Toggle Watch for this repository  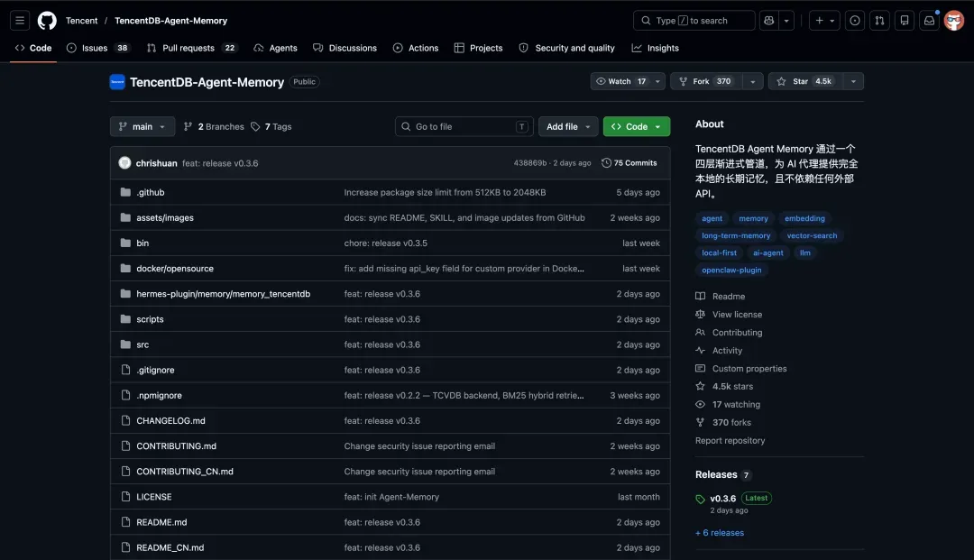(x=620, y=81)
